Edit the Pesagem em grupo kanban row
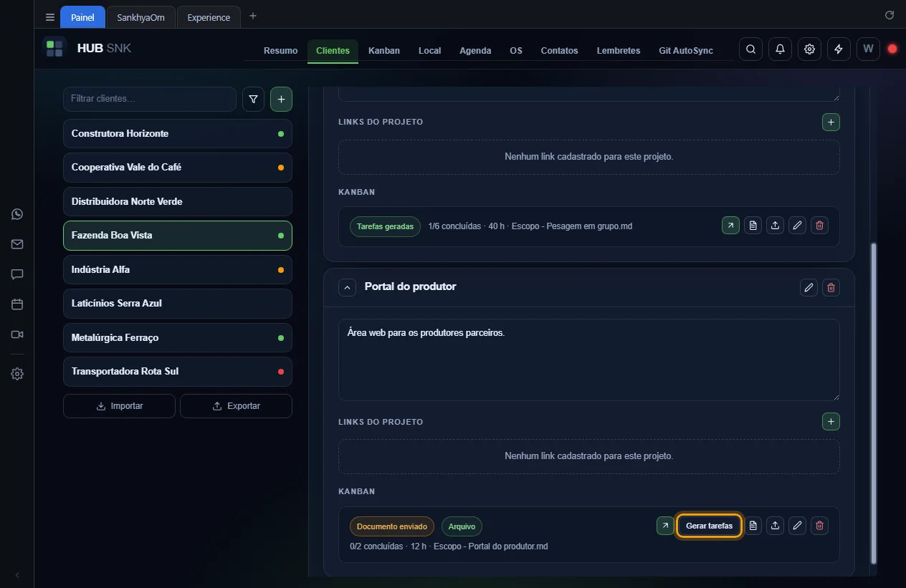This screenshot has height=588, width=906. (797, 226)
